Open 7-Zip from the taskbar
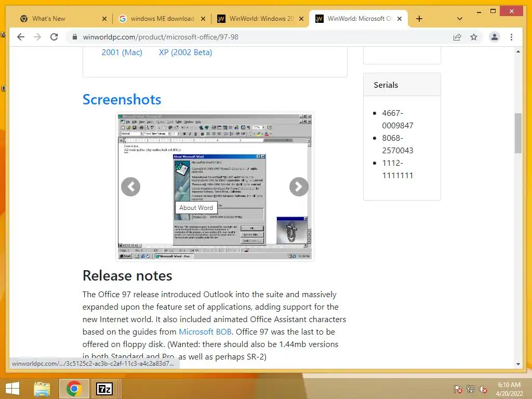 104,389
